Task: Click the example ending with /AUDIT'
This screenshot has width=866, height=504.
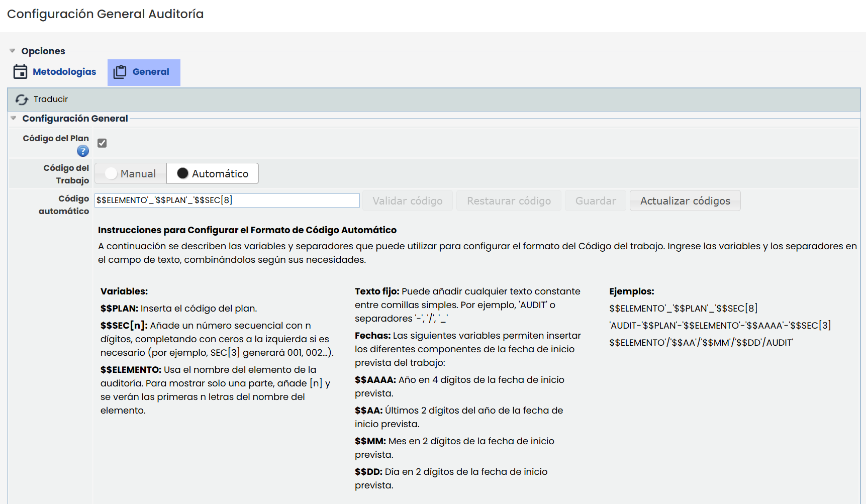Action: pos(701,342)
